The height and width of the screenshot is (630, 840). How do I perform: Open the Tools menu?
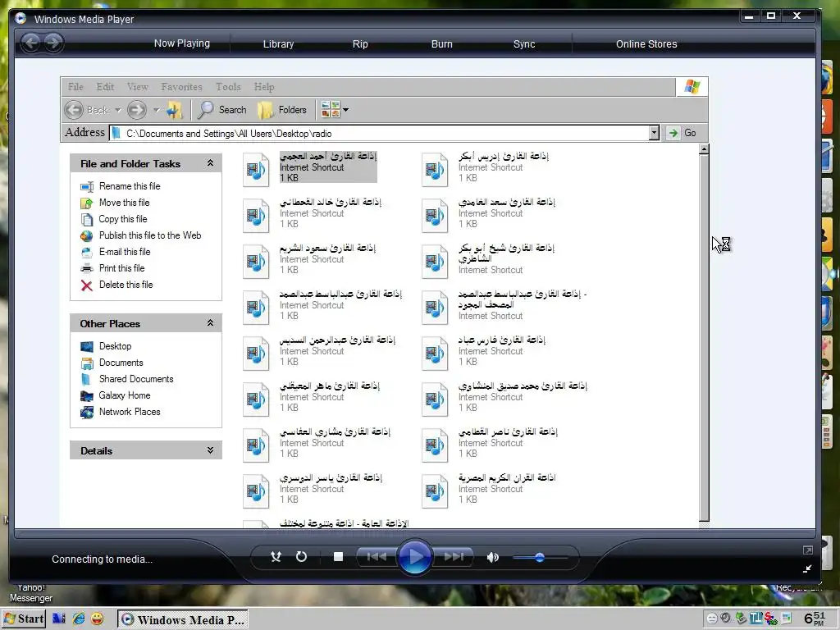pyautogui.click(x=228, y=87)
